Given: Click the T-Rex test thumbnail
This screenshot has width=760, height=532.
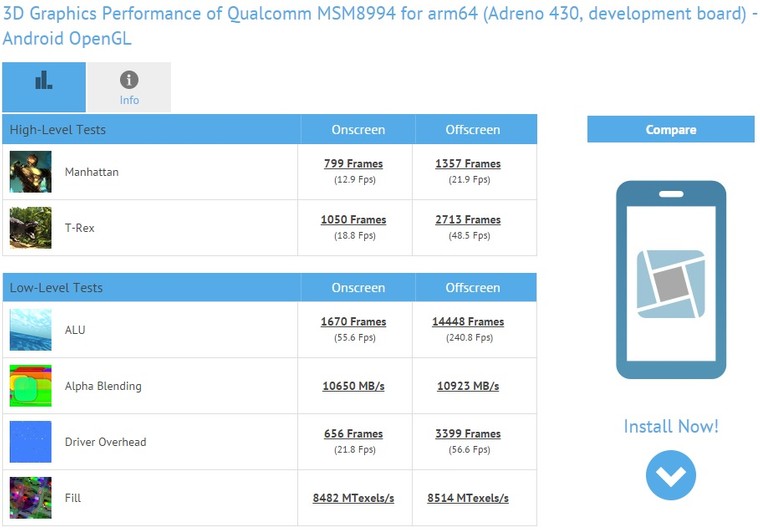Looking at the screenshot, I should (x=31, y=228).
